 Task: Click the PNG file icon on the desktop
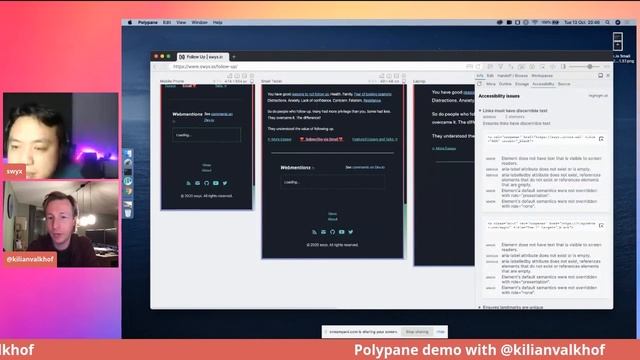coord(618,42)
